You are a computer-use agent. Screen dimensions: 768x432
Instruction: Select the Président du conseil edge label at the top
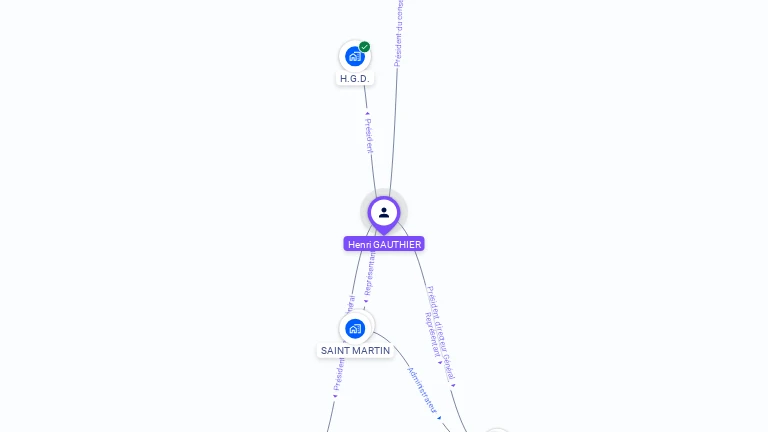point(399,33)
